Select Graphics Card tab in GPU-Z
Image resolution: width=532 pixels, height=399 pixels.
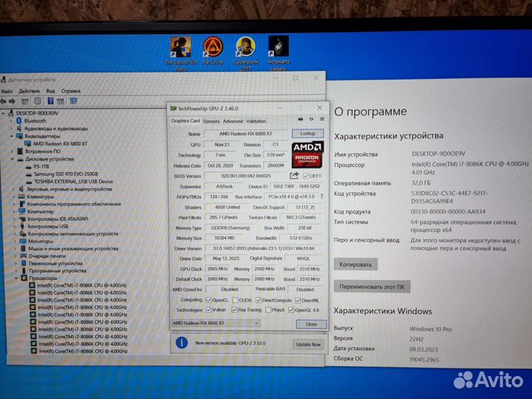pyautogui.click(x=185, y=120)
